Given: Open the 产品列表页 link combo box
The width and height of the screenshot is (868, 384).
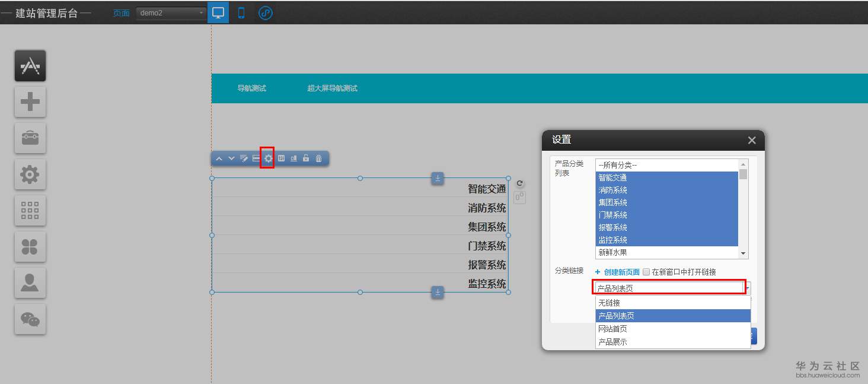Looking at the screenshot, I should (x=674, y=288).
